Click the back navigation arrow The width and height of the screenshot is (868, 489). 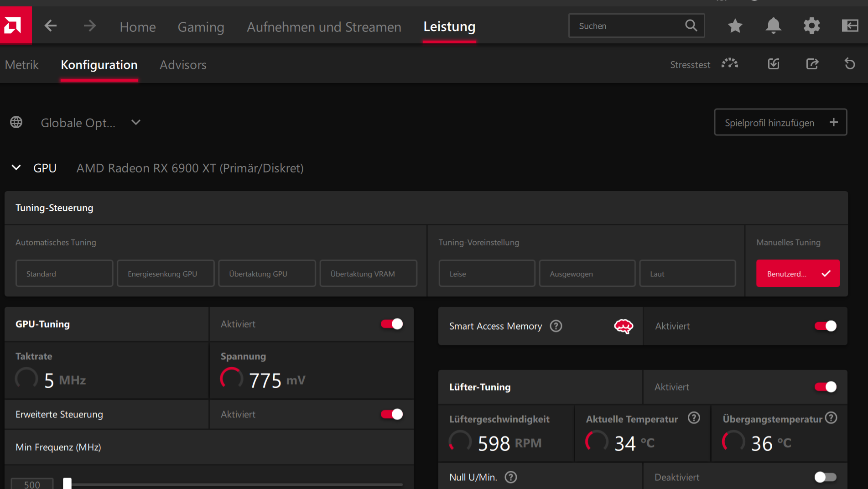click(51, 26)
